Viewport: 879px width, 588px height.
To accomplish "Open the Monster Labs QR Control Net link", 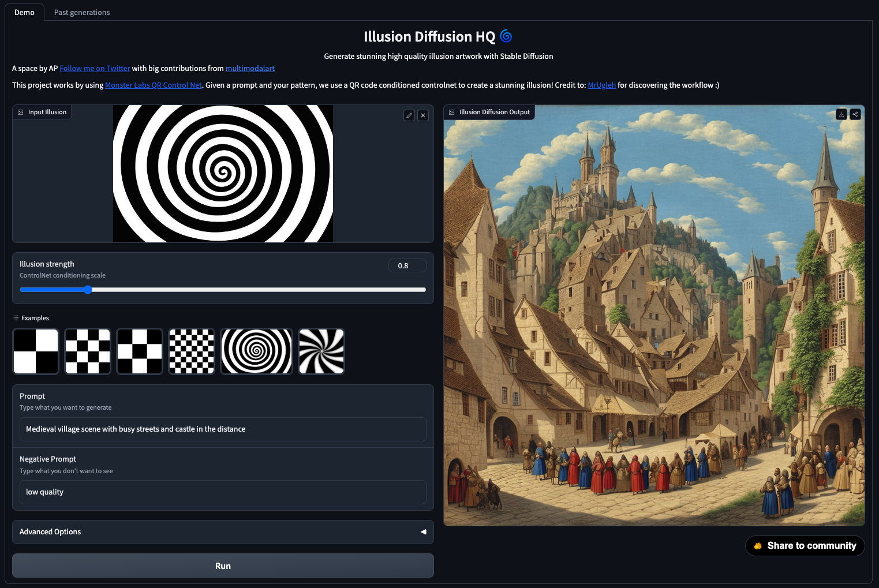I will [x=153, y=85].
